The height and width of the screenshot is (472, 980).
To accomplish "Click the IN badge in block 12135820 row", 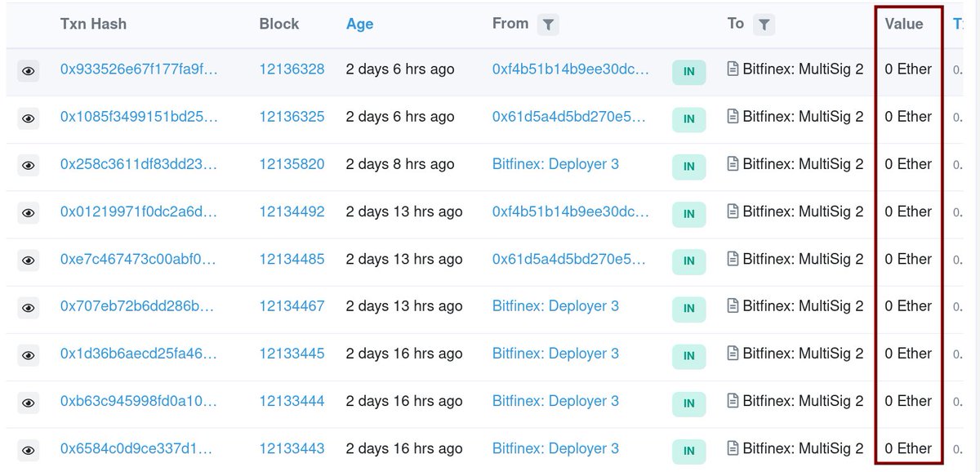I will [688, 167].
